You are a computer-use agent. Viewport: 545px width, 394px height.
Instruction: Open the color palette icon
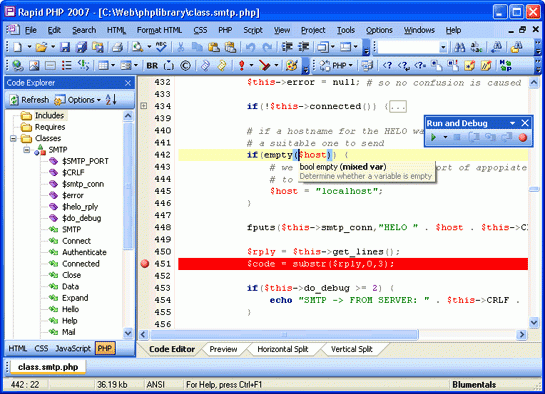[292, 65]
